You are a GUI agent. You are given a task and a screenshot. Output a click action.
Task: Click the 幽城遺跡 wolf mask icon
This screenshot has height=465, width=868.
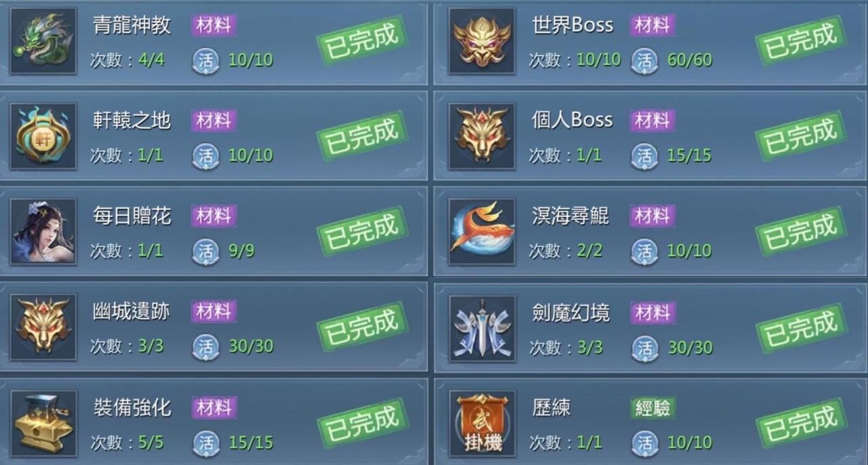43,328
